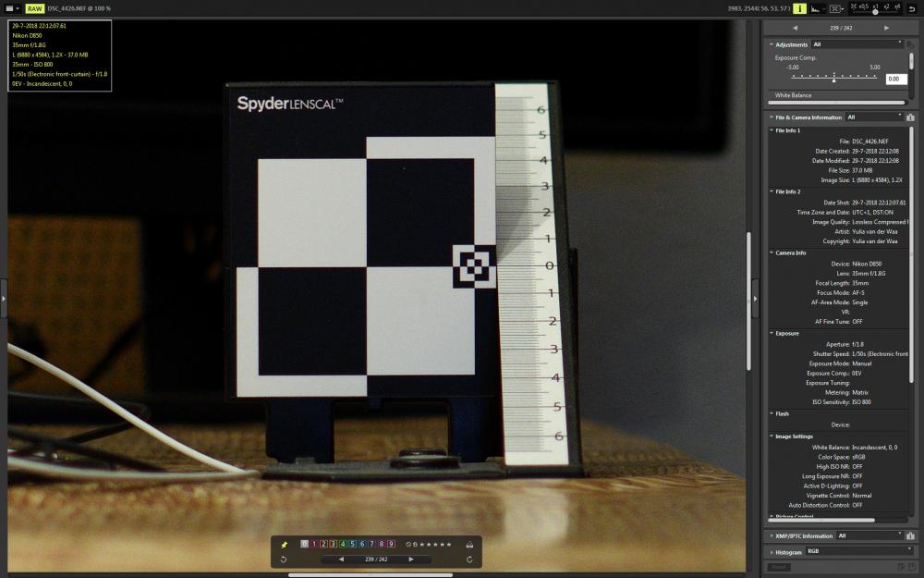Show the histogram overlay from the top toolbar
The image size is (924, 578).
[817, 8]
